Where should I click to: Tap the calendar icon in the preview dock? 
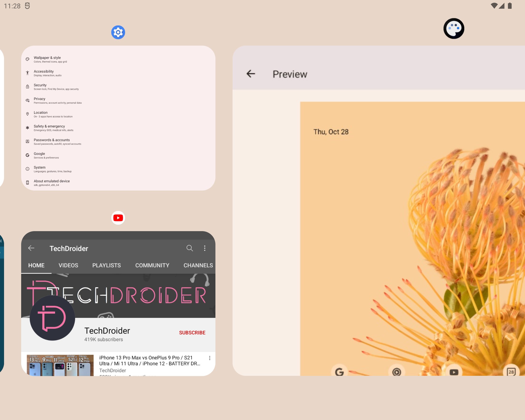[x=511, y=372]
